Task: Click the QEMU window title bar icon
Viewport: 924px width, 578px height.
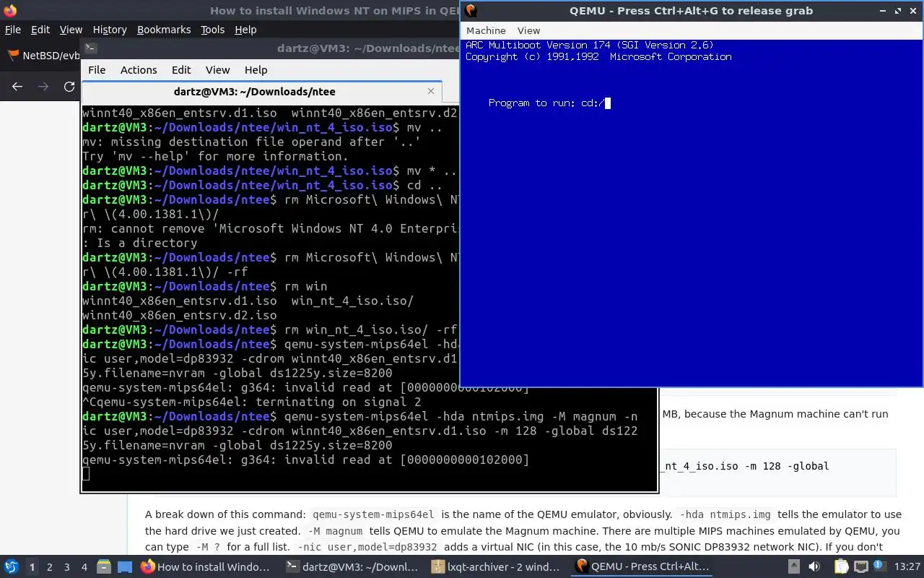Action: point(471,10)
